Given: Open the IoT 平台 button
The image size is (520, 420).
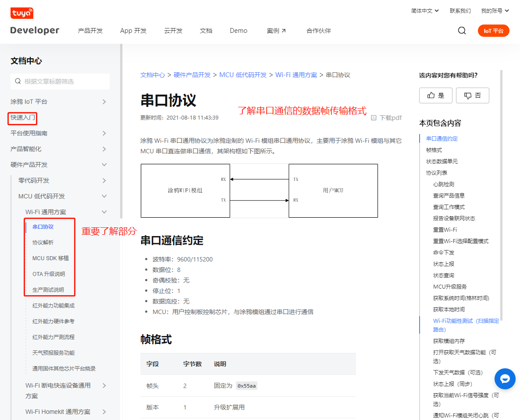Looking at the screenshot, I should (x=493, y=31).
